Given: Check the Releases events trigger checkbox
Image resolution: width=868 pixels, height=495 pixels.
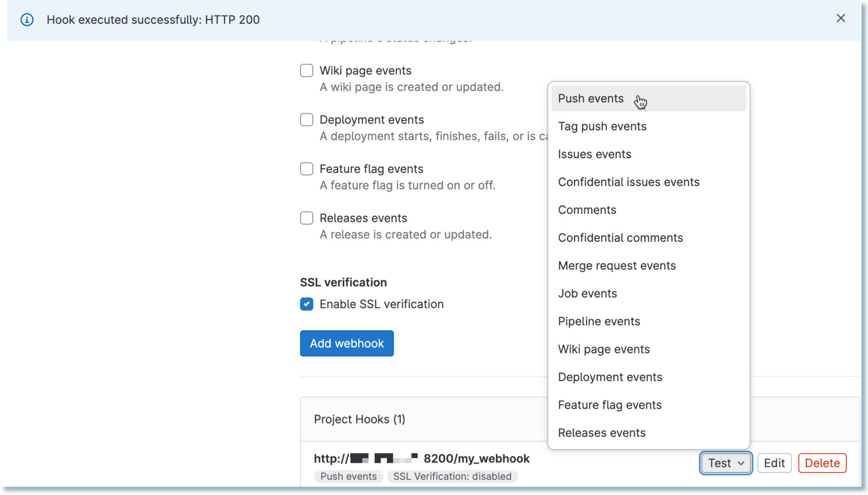Looking at the screenshot, I should pos(306,218).
